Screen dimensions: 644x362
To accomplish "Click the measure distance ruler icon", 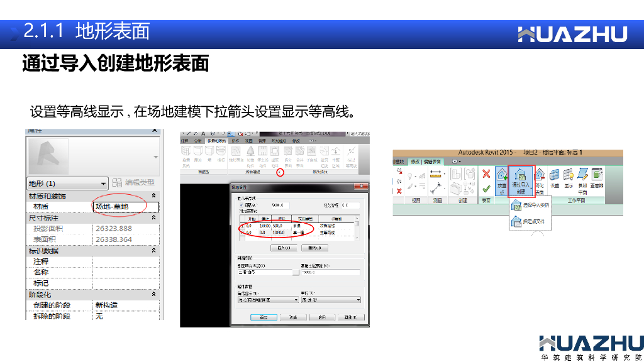I will 436,173.
